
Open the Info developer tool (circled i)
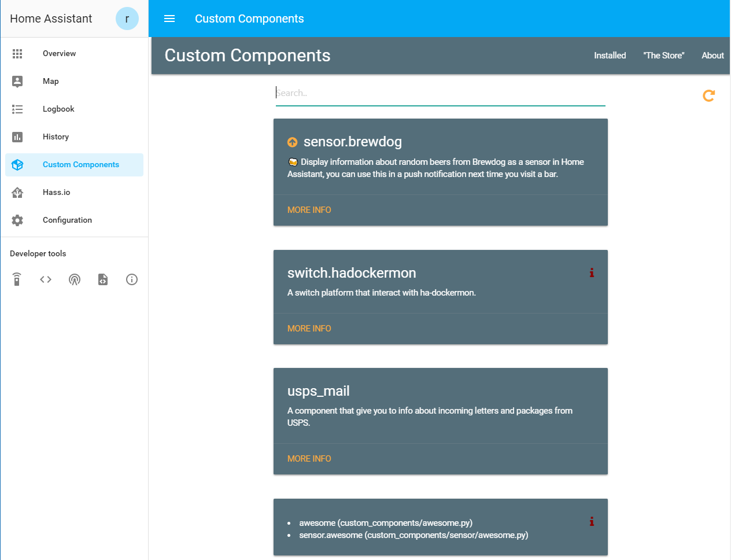tap(132, 279)
